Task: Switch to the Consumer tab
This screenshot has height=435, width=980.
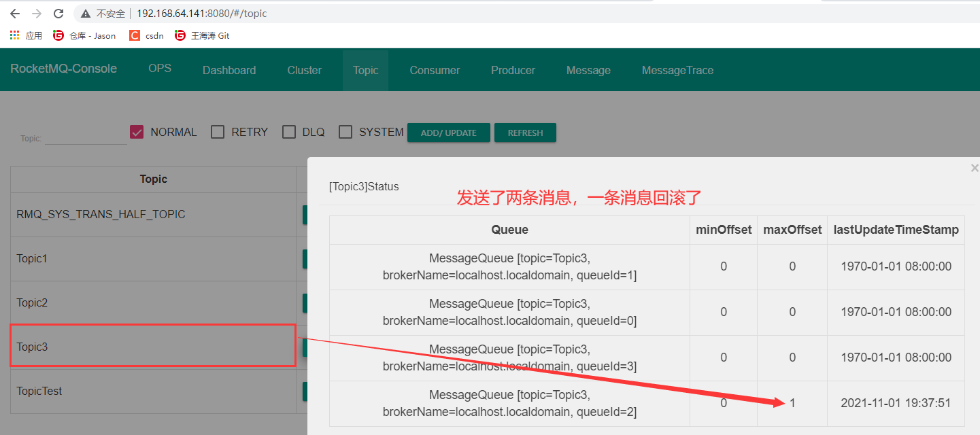Action: coord(435,69)
